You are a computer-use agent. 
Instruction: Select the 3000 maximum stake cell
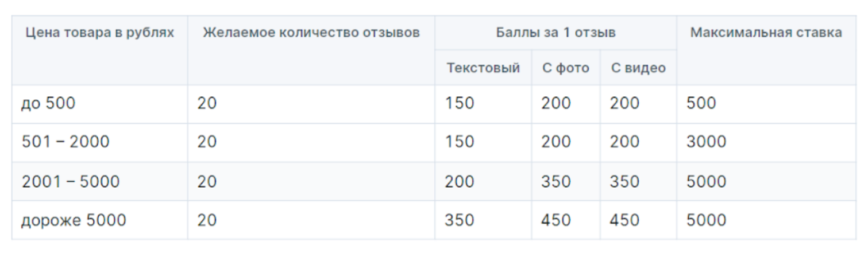click(x=766, y=142)
